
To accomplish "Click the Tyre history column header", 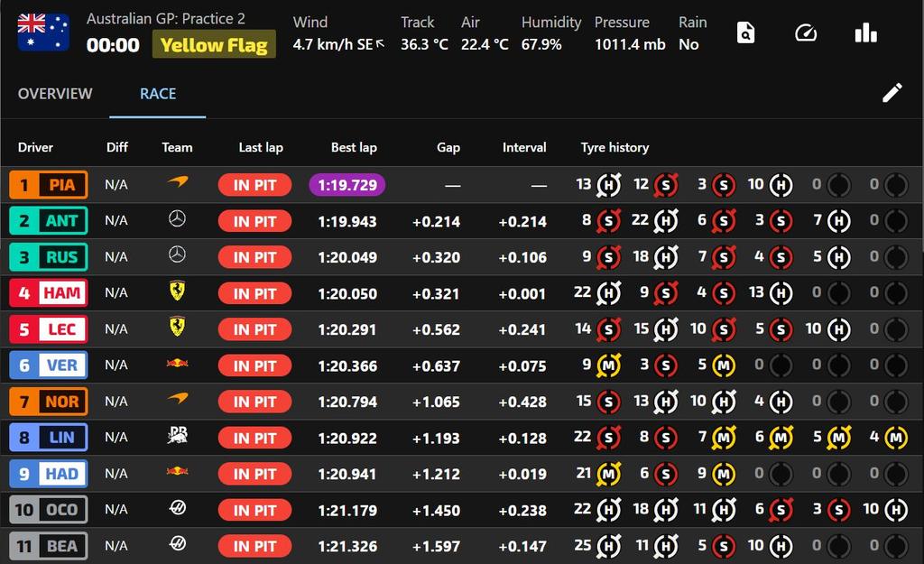I will point(614,147).
